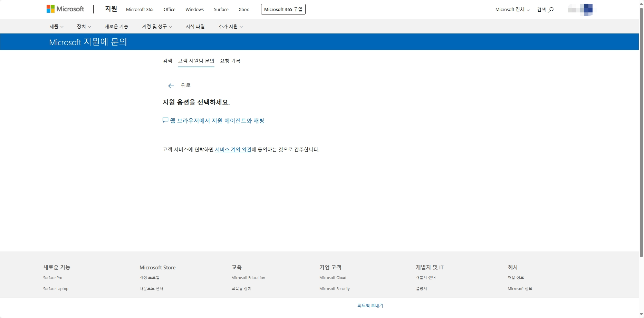Select the 고객 지원팀 문의 tab
This screenshot has width=644, height=318.
pos(196,61)
